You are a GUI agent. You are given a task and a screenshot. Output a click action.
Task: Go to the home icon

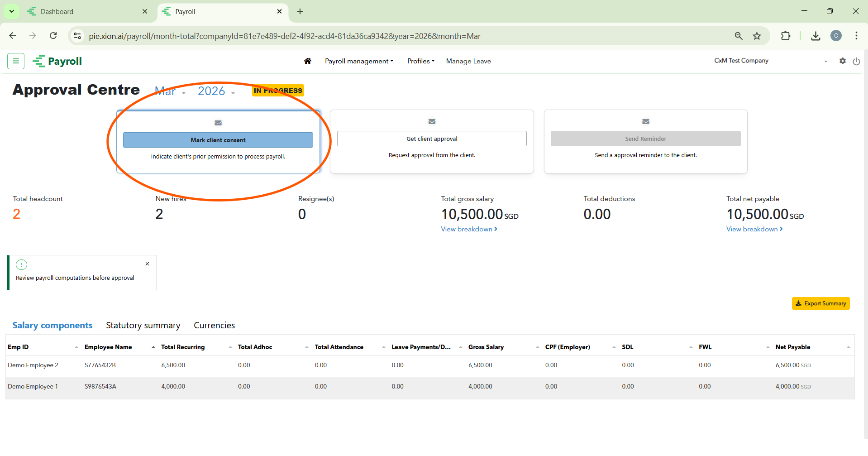(x=308, y=61)
